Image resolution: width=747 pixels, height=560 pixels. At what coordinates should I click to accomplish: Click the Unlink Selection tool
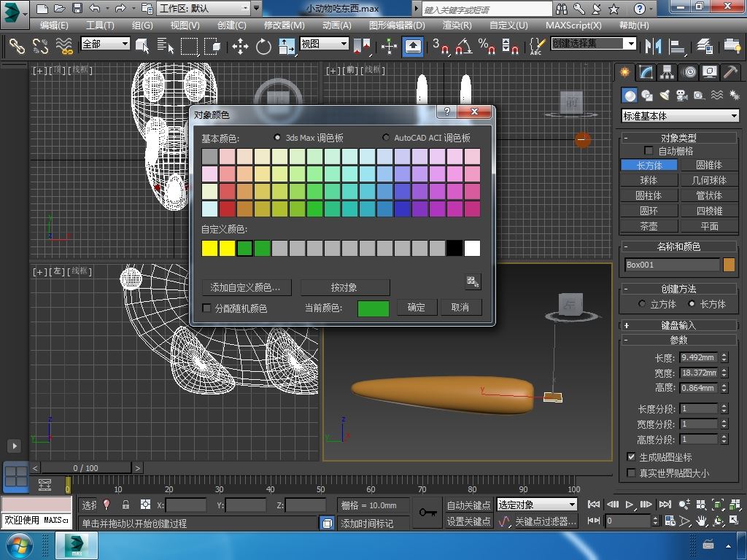tap(41, 46)
